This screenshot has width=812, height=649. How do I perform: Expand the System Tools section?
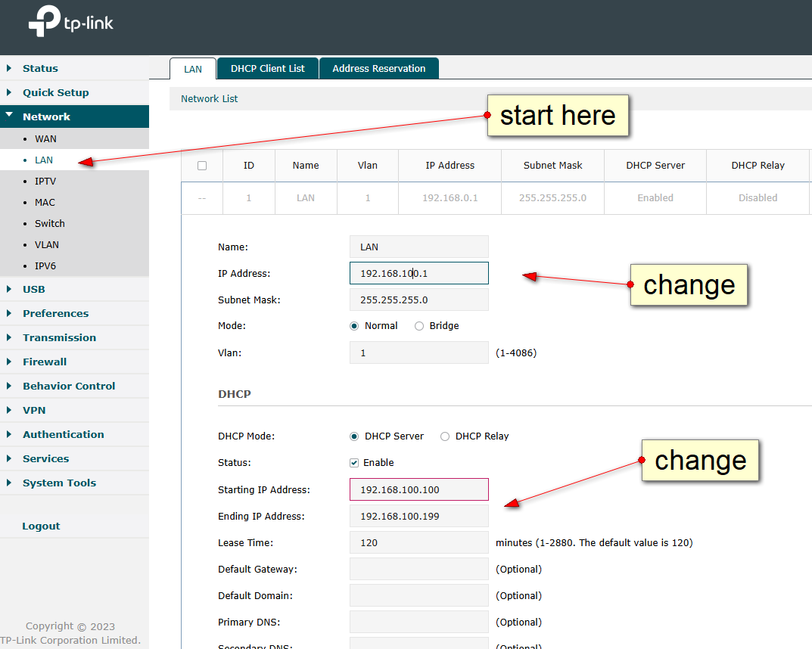59,483
